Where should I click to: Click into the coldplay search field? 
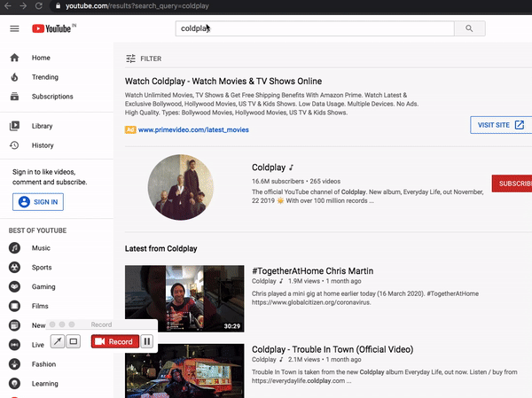315,28
